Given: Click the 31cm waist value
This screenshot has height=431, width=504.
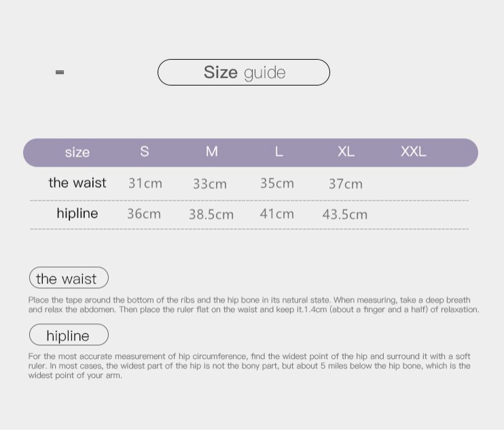Looking at the screenshot, I should [145, 184].
